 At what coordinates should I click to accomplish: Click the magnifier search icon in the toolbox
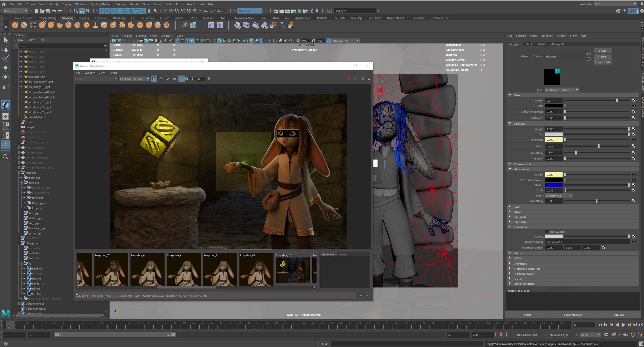[6, 157]
